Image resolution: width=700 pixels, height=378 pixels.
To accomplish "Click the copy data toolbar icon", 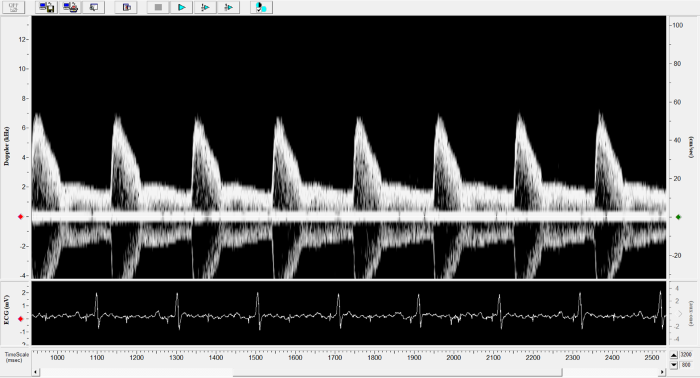I will [x=126, y=7].
